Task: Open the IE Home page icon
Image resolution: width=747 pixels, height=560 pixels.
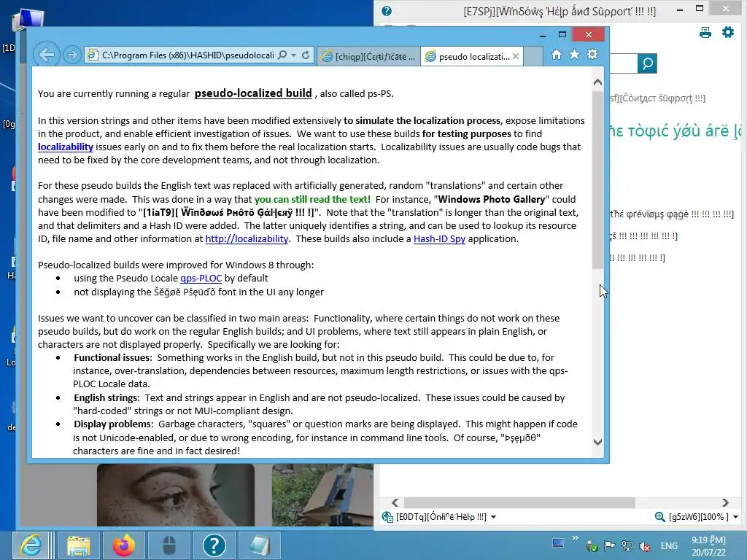Action: [557, 54]
